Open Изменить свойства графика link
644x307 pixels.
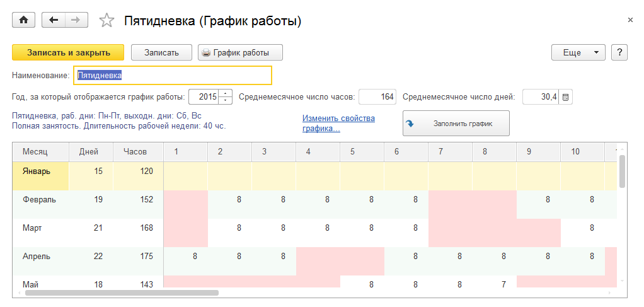click(338, 123)
